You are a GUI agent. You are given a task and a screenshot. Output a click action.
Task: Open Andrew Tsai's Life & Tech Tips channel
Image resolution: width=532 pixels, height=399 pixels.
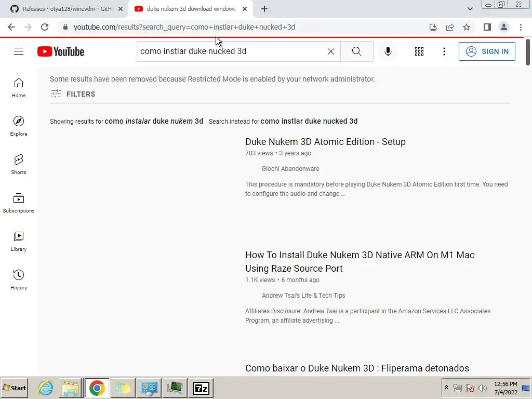303,296
